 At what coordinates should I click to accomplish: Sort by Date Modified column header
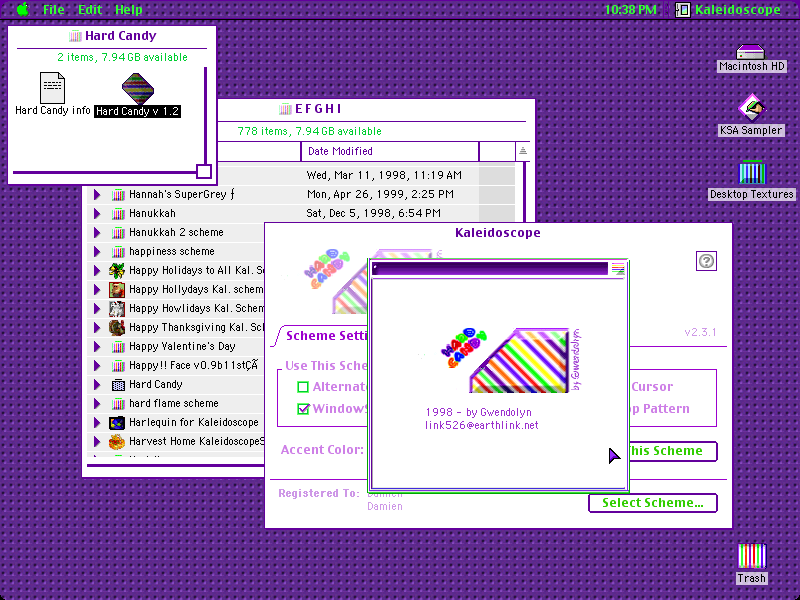(x=390, y=151)
